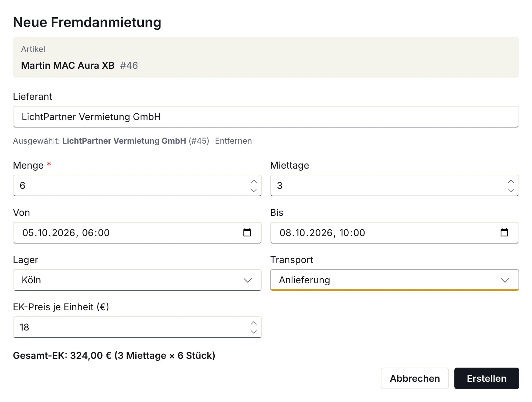Open the Von date picker calendar icon
Screen dimensions: 532x402
(x=247, y=233)
